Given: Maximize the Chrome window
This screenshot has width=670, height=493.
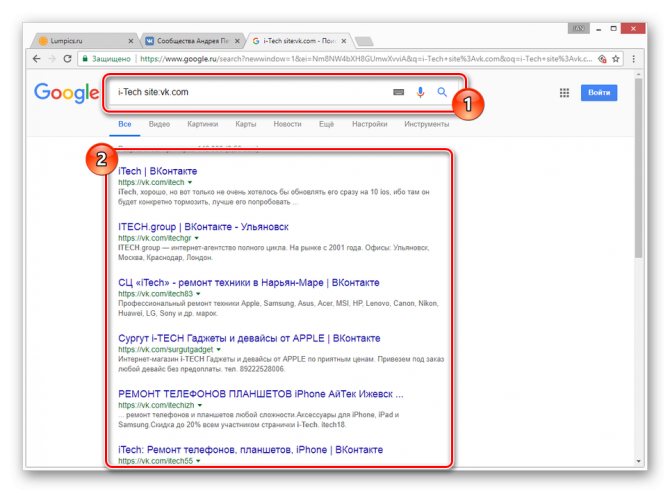Looking at the screenshot, I should click(613, 29).
